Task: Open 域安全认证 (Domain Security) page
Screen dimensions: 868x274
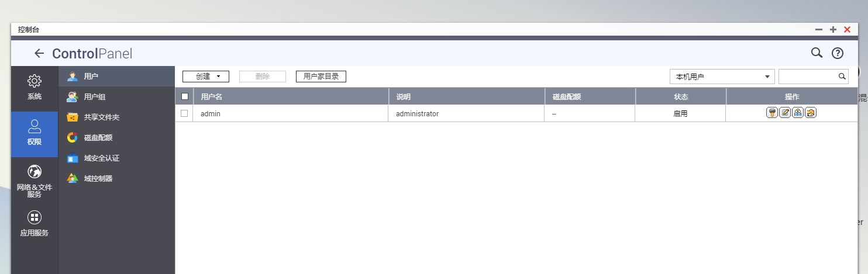Action: tap(117, 158)
